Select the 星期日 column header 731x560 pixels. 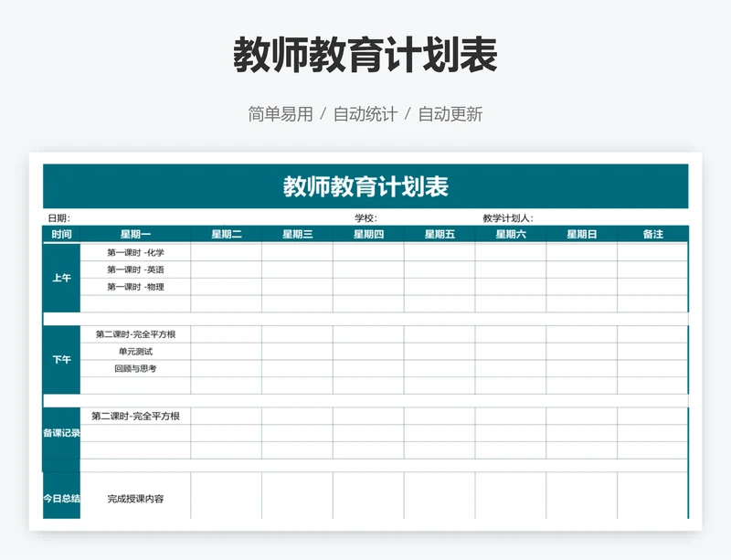(x=581, y=234)
